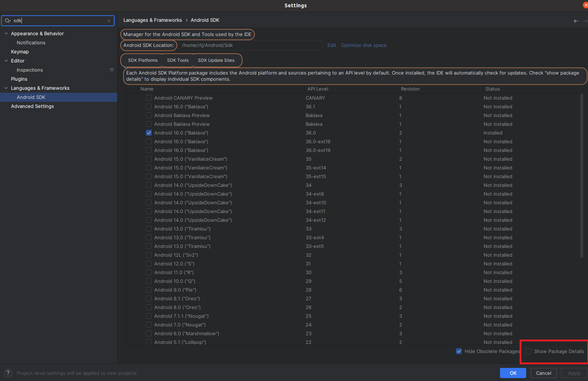
Task: Select the Android 11.0 ("R") checkbox
Action: (x=149, y=272)
